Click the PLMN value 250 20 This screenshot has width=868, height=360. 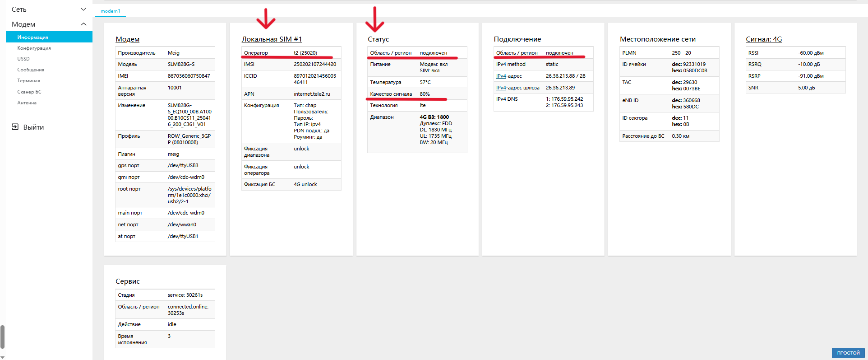(681, 53)
